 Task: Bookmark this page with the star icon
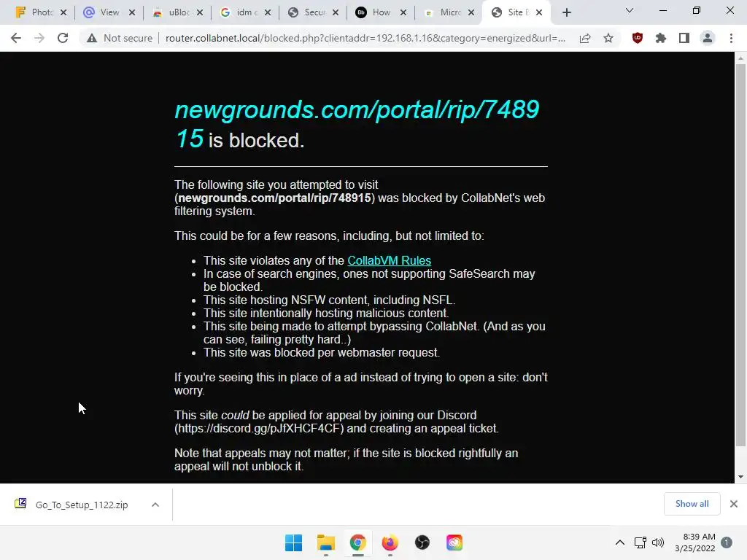point(608,38)
